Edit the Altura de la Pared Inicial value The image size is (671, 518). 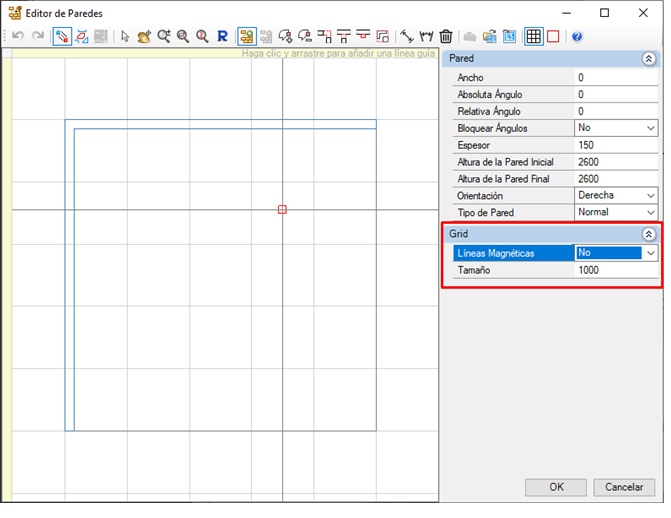pos(616,162)
